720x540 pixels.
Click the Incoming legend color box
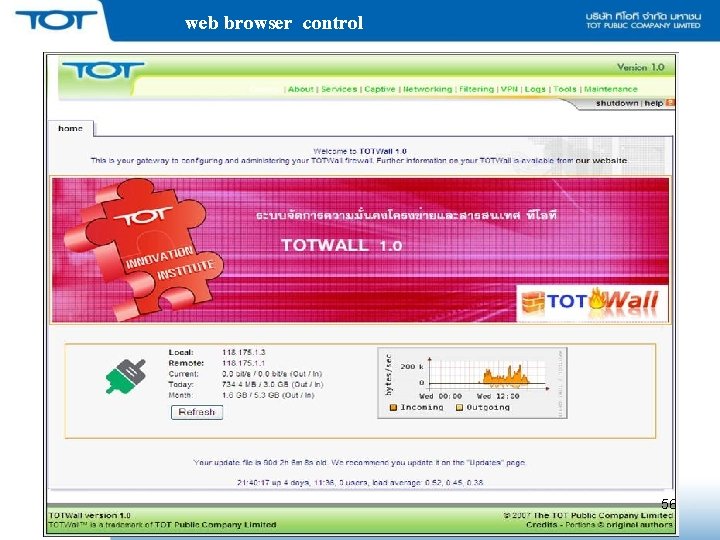tap(393, 407)
